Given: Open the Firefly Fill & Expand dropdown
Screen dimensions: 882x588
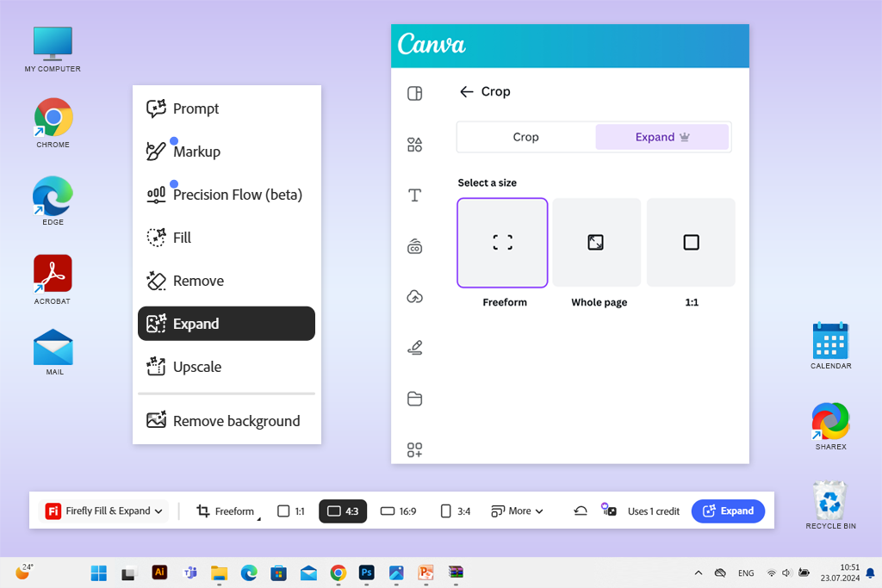Looking at the screenshot, I should click(x=103, y=511).
